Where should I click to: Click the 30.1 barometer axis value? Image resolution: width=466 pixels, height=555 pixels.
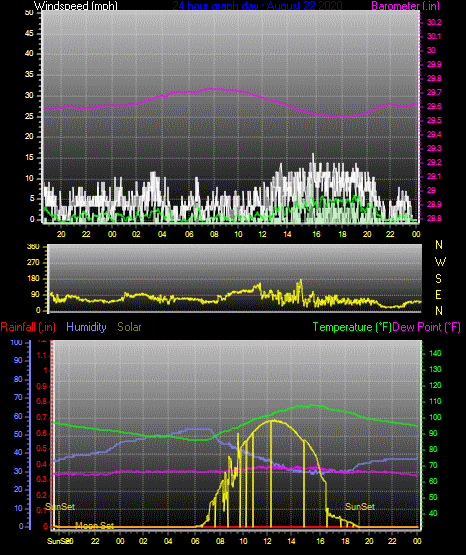click(x=434, y=36)
